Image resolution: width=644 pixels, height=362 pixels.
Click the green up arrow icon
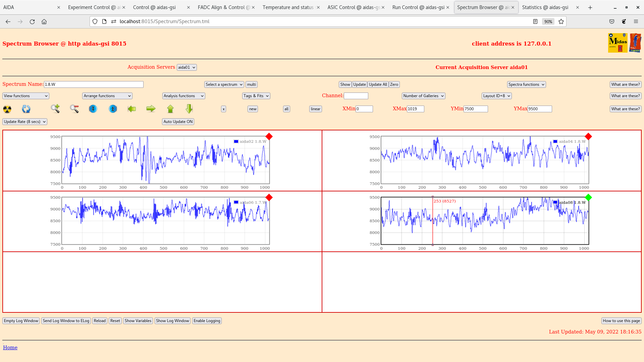pyautogui.click(x=170, y=109)
